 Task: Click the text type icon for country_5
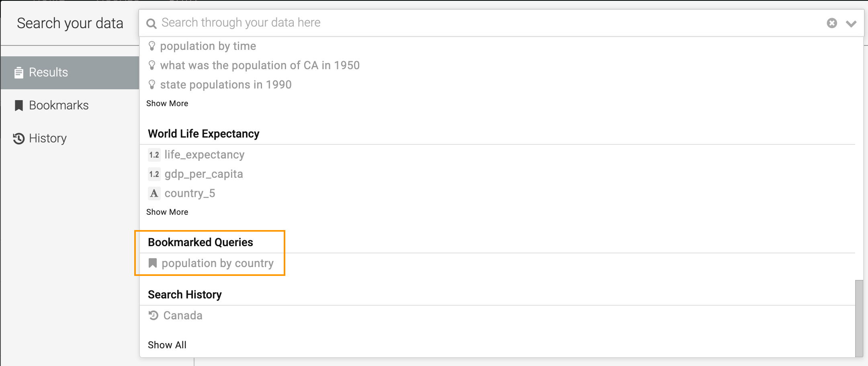(154, 193)
